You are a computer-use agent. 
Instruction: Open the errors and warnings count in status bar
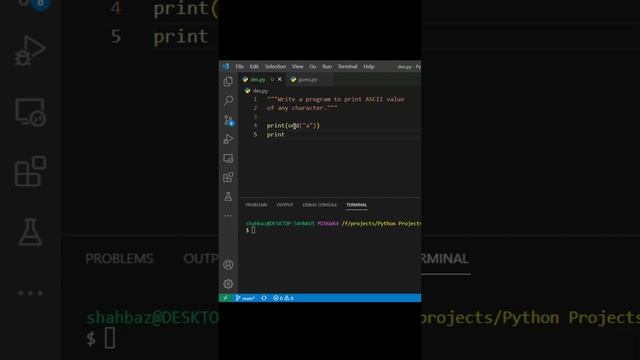283,298
